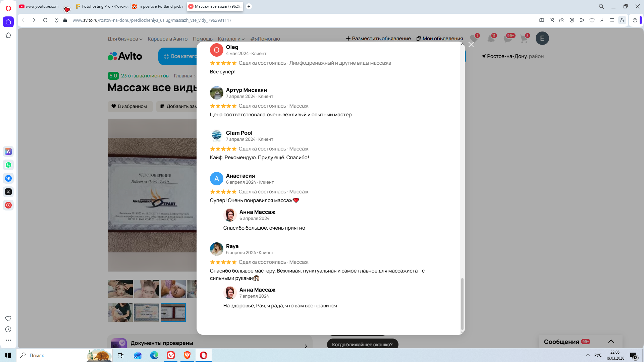
Task: Open Opera history from sidebar clock
Action: (x=8, y=329)
